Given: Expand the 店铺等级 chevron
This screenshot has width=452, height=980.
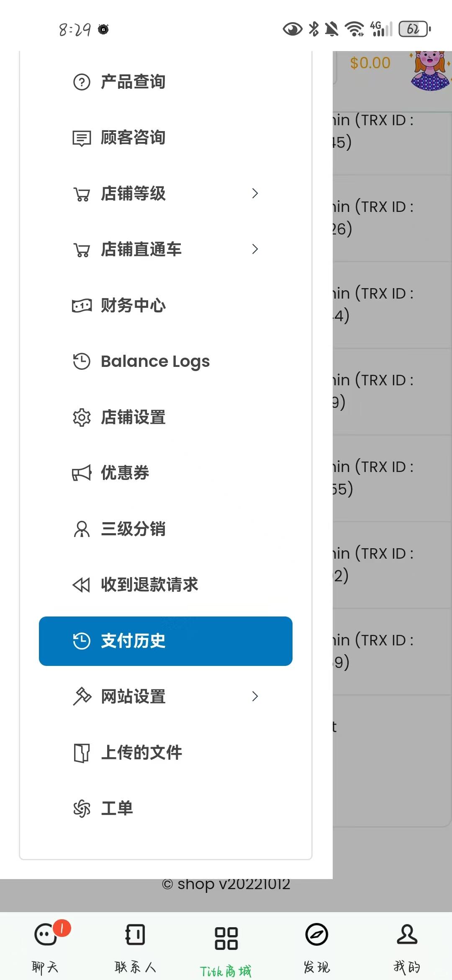Looking at the screenshot, I should point(255,193).
